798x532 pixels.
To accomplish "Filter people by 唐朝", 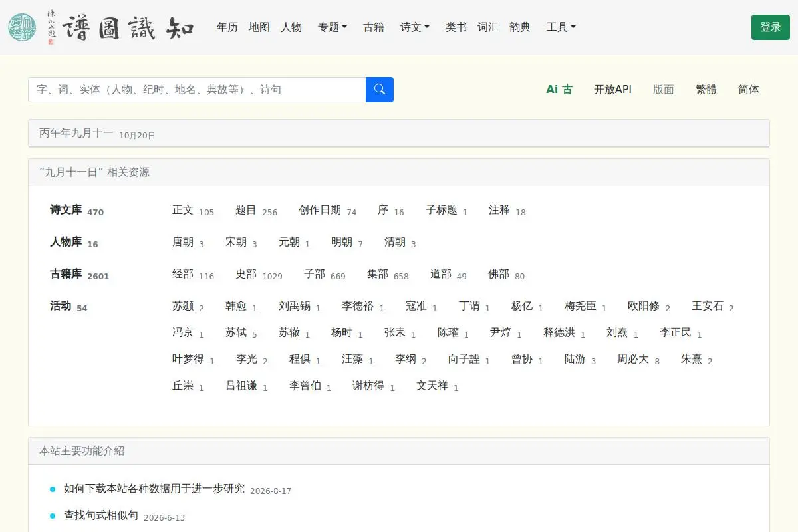I will 188,243.
